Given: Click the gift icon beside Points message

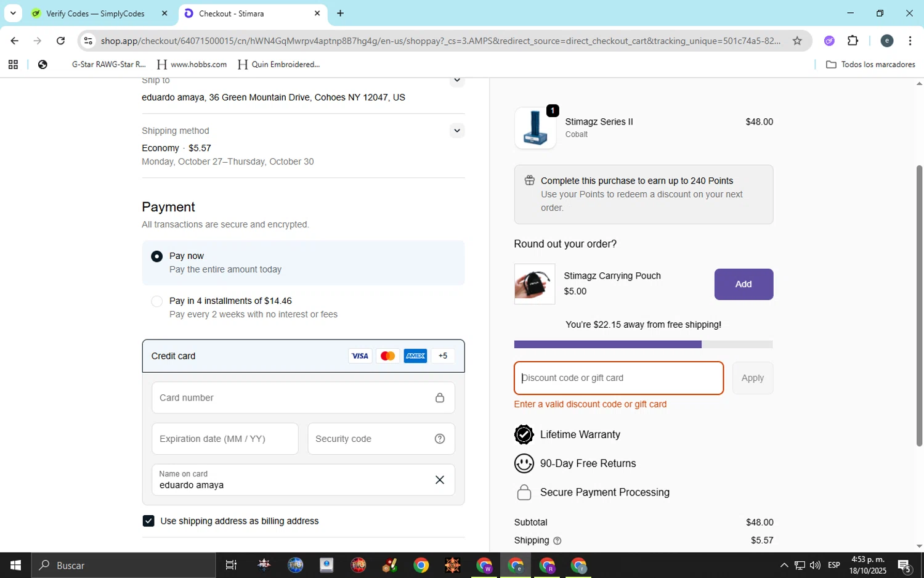Looking at the screenshot, I should tap(529, 181).
